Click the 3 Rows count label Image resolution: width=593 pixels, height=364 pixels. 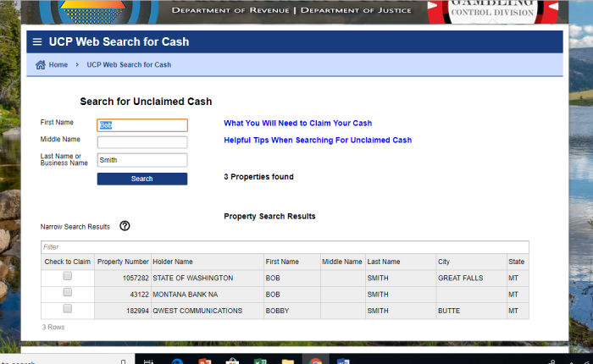click(x=53, y=328)
